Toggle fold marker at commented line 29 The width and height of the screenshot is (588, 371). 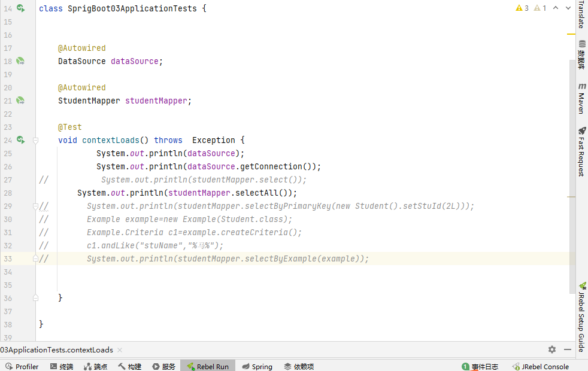(x=35, y=206)
